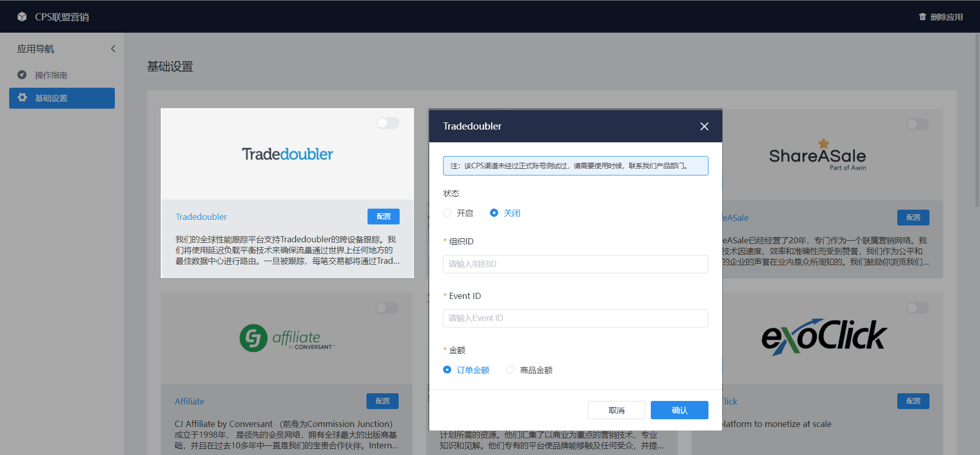This screenshot has width=980, height=455.
Task: Click the 注：该CPS渠道未经过正式账号测试过 notice
Action: tap(575, 166)
